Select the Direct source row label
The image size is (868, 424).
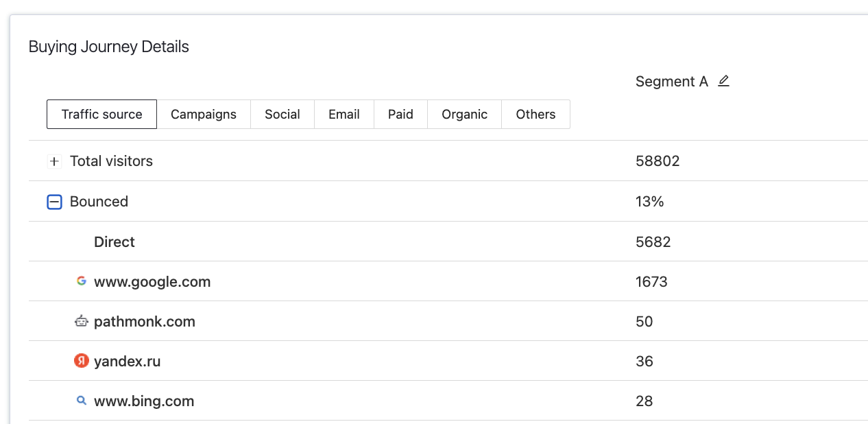click(x=114, y=242)
